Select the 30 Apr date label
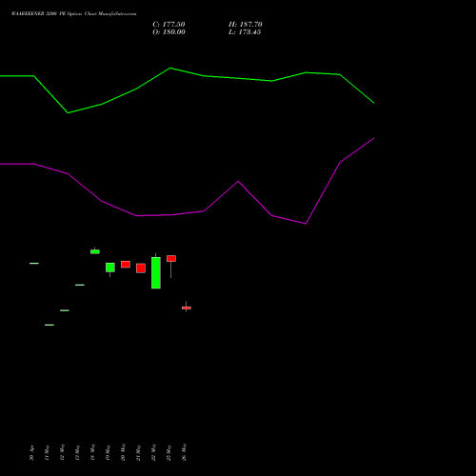 31,453
